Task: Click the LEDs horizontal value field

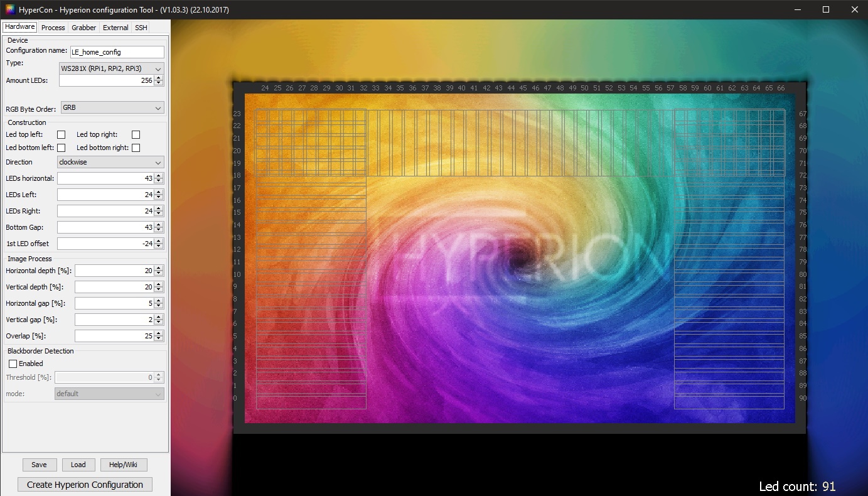Action: pyautogui.click(x=105, y=178)
